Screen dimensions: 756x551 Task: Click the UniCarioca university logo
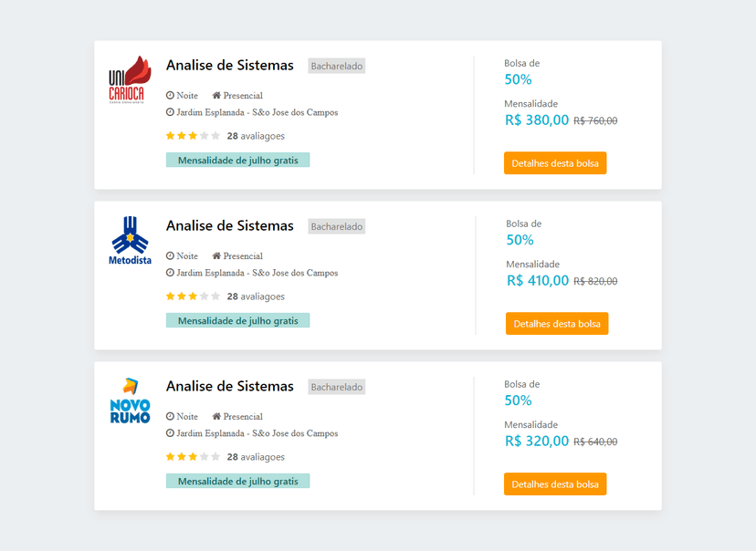point(128,78)
